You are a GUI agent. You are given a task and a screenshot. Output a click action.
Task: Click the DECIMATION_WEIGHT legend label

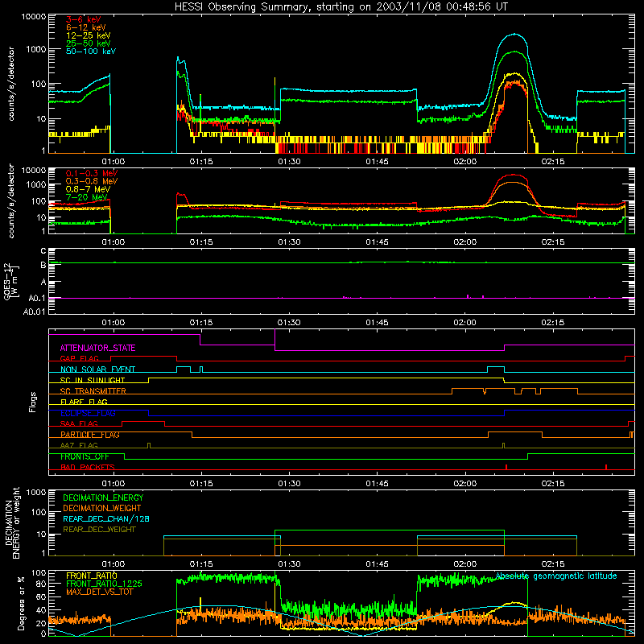(x=102, y=508)
